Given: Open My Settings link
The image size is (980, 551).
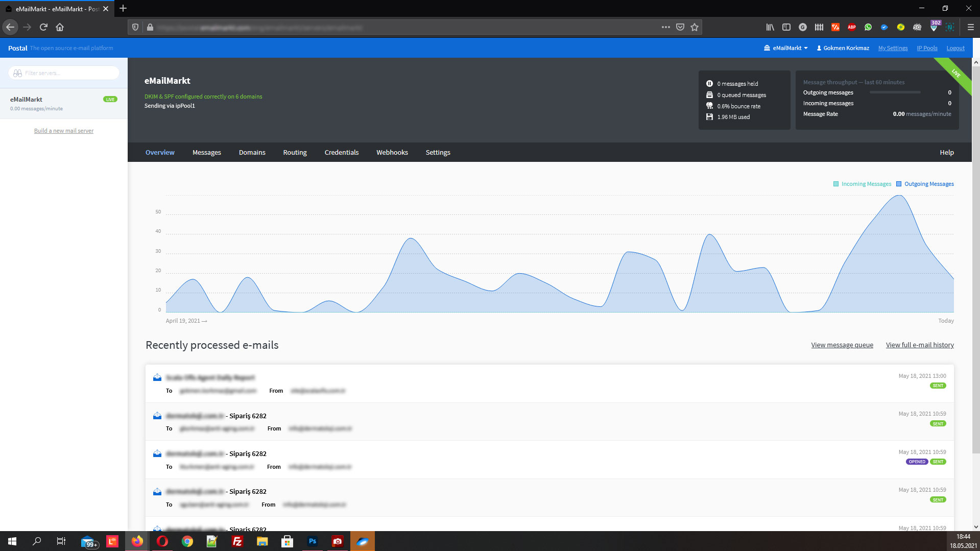Looking at the screenshot, I should click(x=893, y=48).
